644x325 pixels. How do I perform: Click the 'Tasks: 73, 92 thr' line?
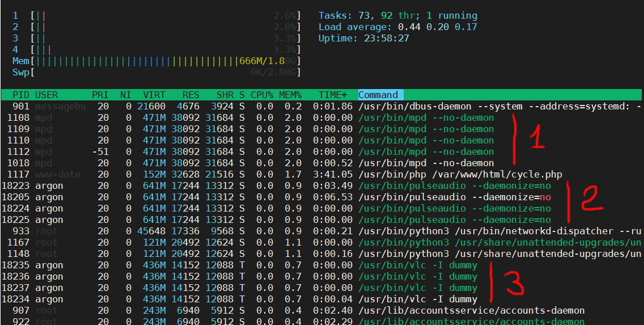[x=398, y=16]
